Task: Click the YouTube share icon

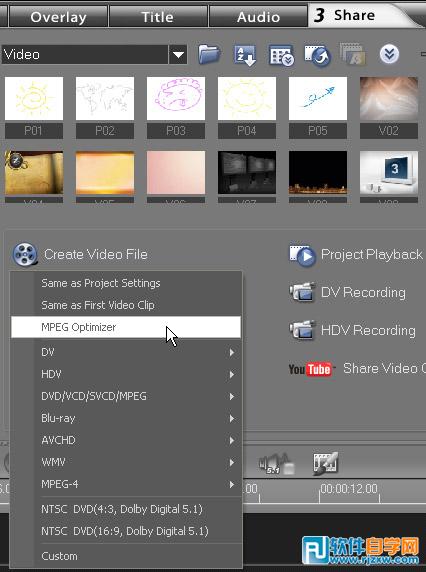Action: (311, 369)
